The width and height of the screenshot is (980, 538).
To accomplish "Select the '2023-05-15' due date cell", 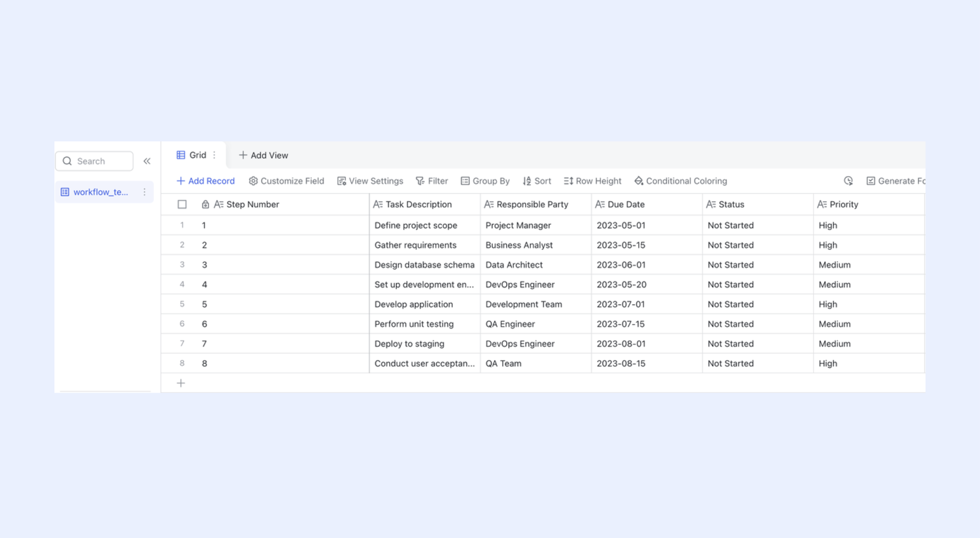I will coord(647,245).
